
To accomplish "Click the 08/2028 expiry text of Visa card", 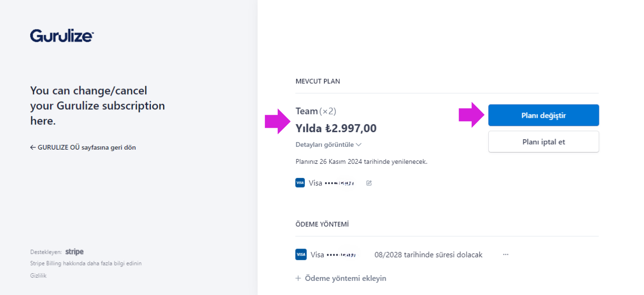I will point(428,255).
